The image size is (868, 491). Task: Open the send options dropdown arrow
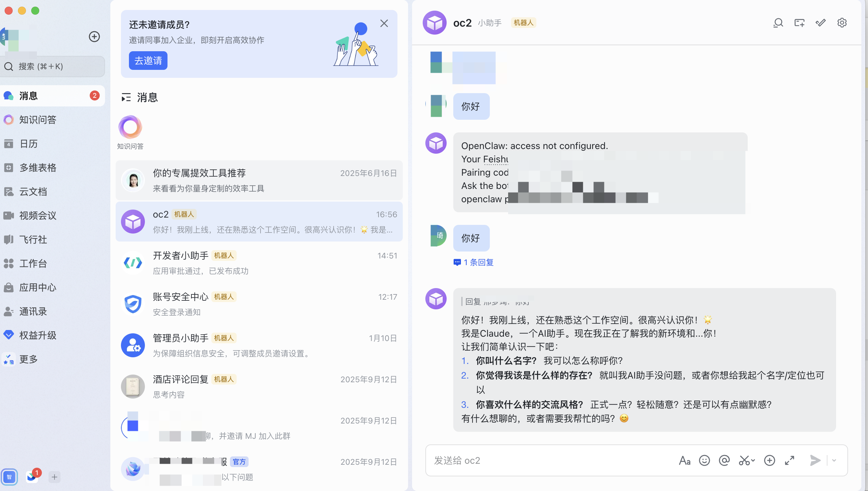point(834,460)
